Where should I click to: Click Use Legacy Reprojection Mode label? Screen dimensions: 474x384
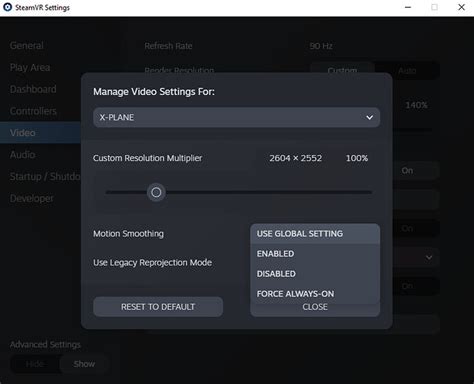152,263
